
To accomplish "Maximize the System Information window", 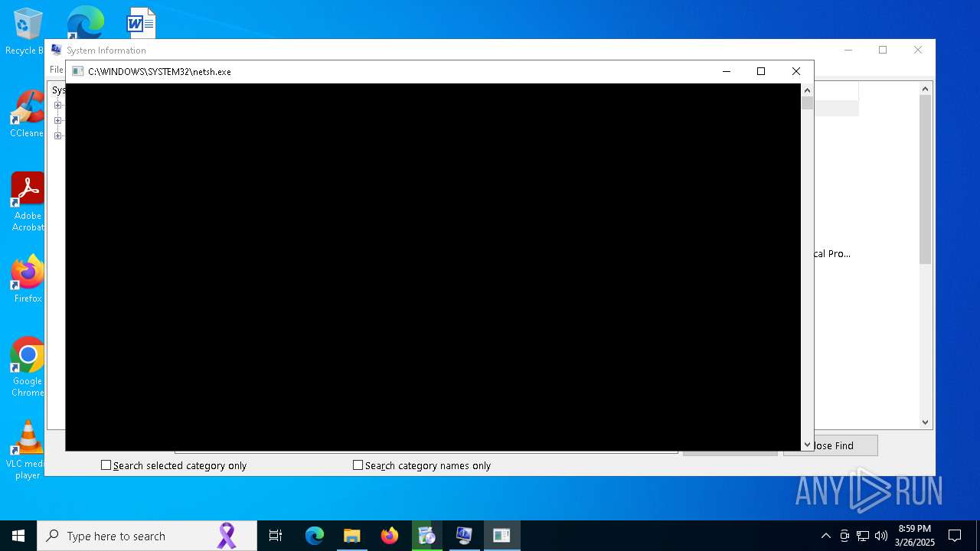I will click(883, 50).
